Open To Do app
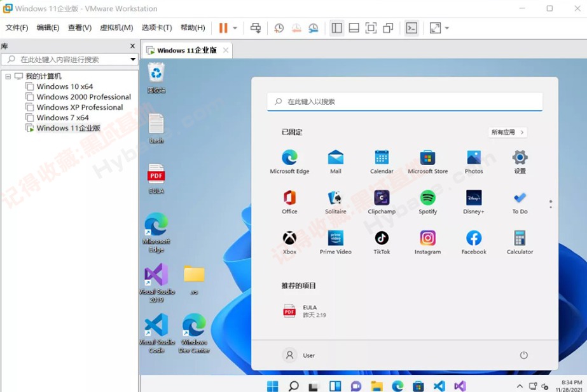The height and width of the screenshot is (392, 587). 520,202
